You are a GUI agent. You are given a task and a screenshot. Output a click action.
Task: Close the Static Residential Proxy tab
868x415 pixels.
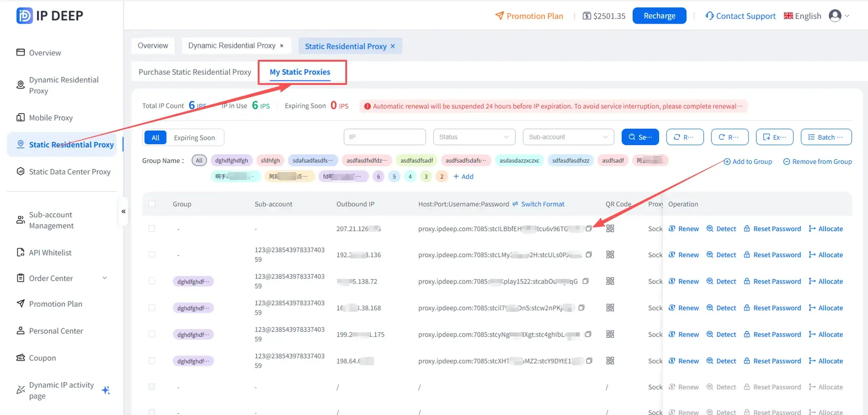click(393, 46)
